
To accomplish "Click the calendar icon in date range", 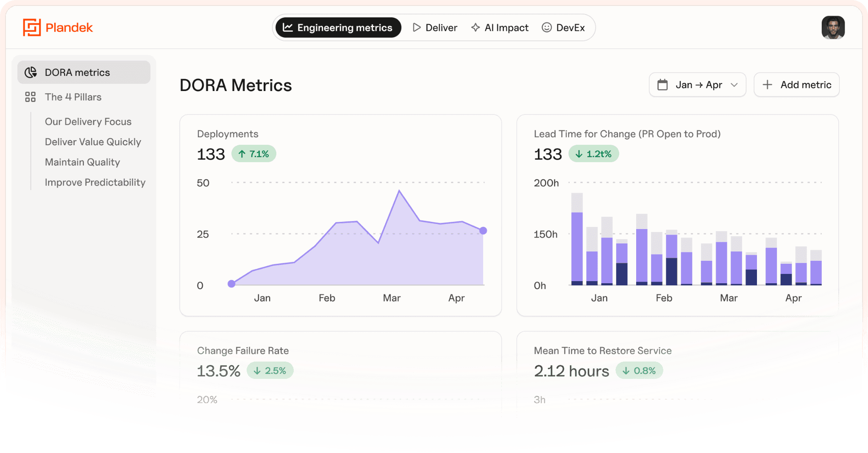I will click(x=662, y=85).
